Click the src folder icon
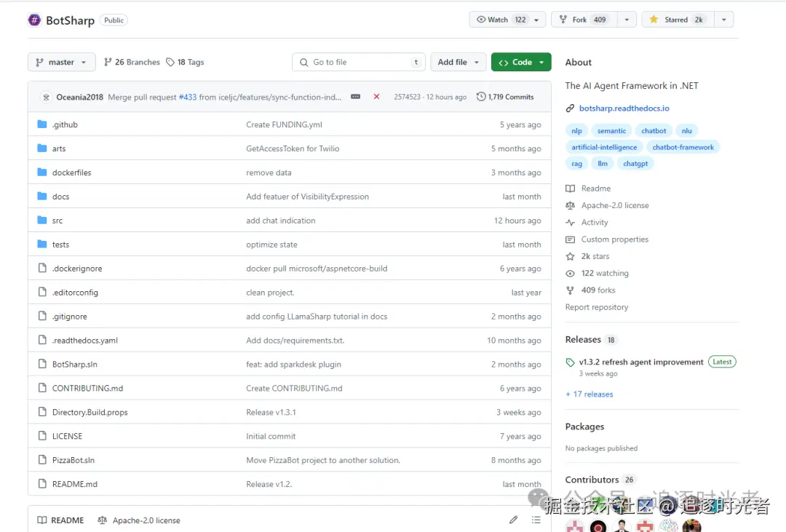 [42, 220]
